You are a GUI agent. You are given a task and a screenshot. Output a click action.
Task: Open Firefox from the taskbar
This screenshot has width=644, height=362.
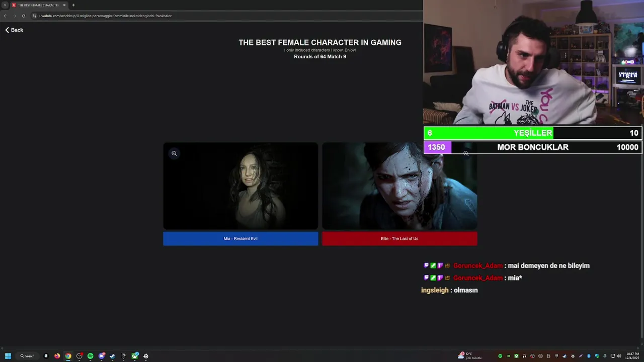pos(57,356)
